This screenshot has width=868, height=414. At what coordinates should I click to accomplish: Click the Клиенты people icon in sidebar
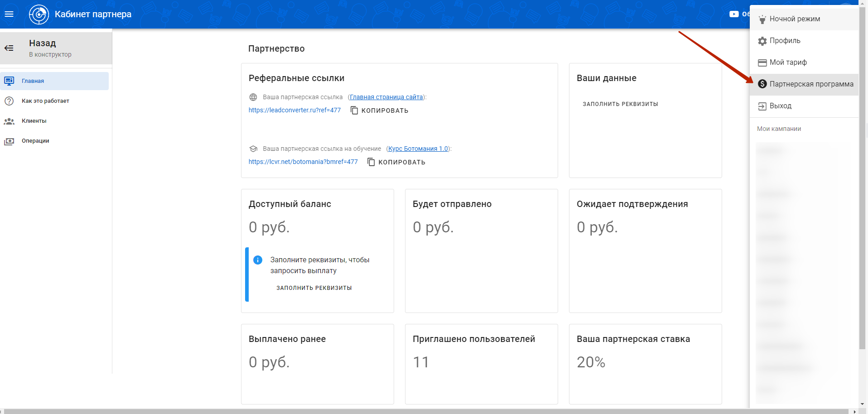[9, 121]
